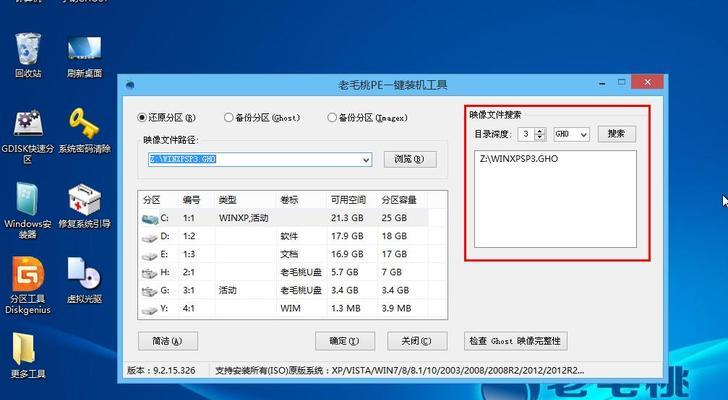728x400 pixels.
Task: Click the 3.9 MB capacity cell
Action: coord(396,309)
